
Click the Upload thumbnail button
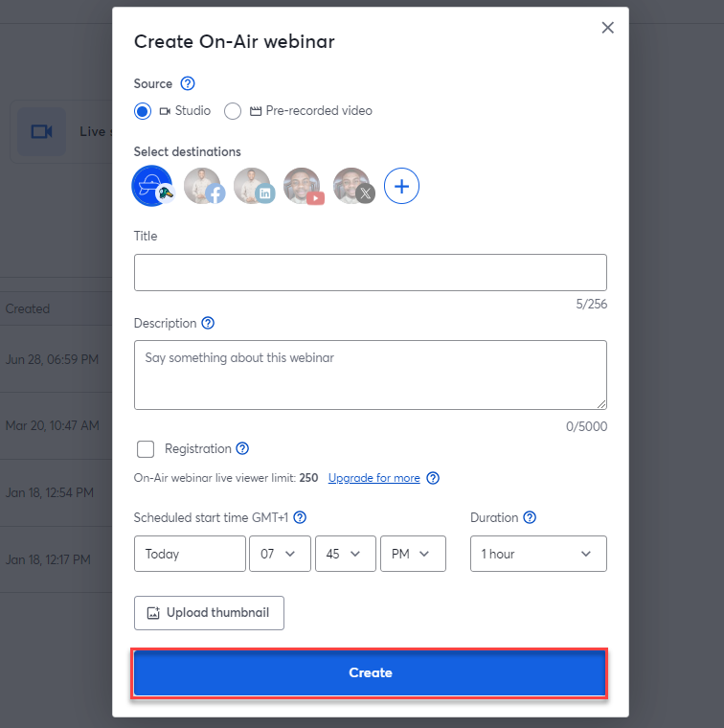(209, 613)
